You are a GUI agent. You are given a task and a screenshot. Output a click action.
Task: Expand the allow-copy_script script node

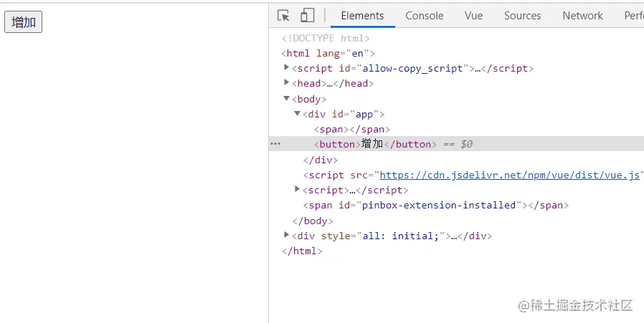click(x=287, y=67)
